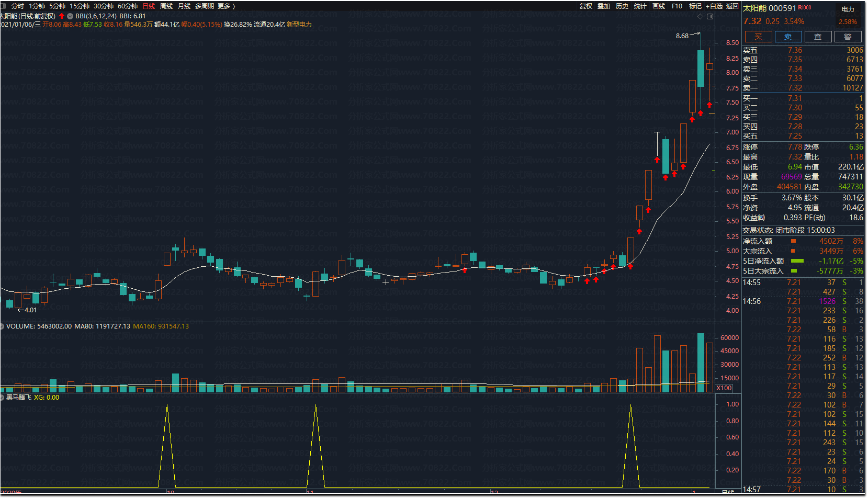Image resolution: width=868 pixels, height=498 pixels.
Task: Click the R1000 margin-trading tag
Action: (805, 8)
